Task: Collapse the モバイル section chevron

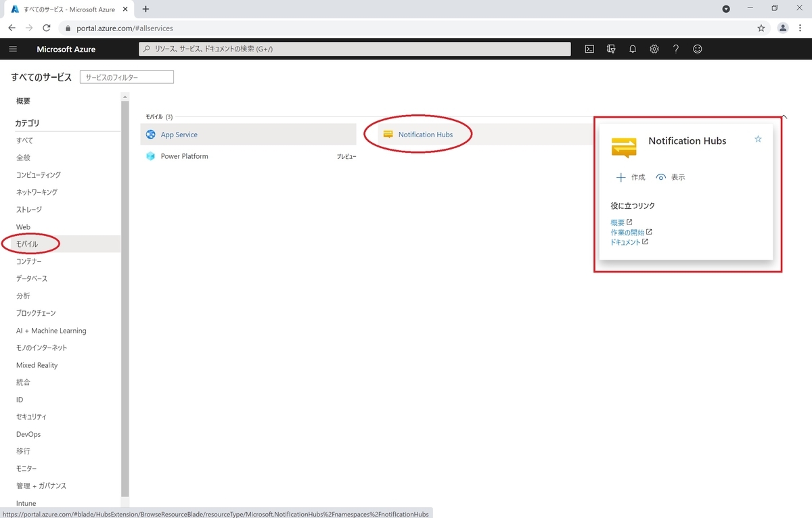Action: tap(784, 117)
